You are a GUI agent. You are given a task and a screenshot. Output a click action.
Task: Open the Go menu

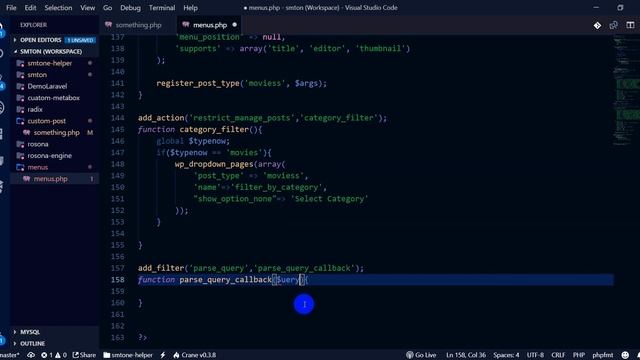(x=107, y=8)
